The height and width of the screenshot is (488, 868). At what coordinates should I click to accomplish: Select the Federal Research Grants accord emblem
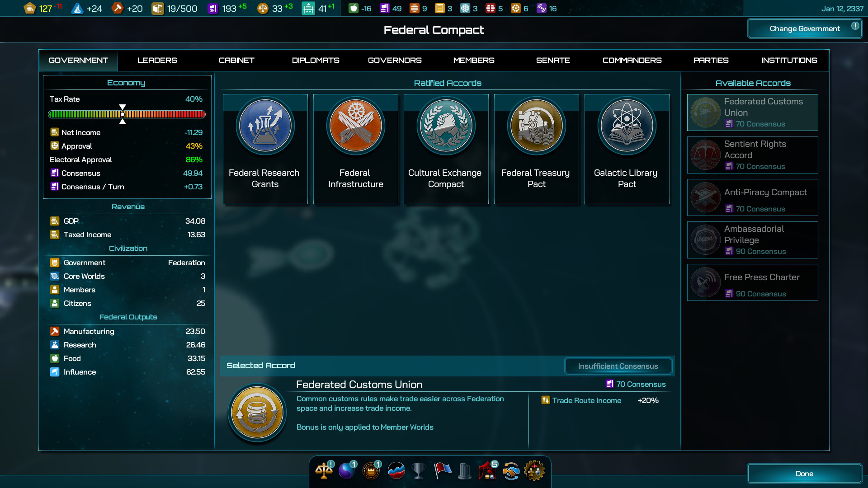(x=265, y=126)
